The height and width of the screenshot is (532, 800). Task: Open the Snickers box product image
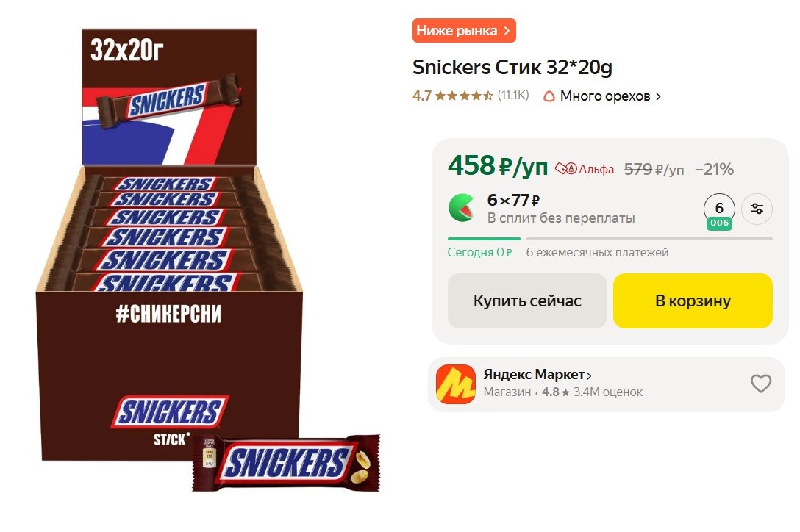coord(208,260)
